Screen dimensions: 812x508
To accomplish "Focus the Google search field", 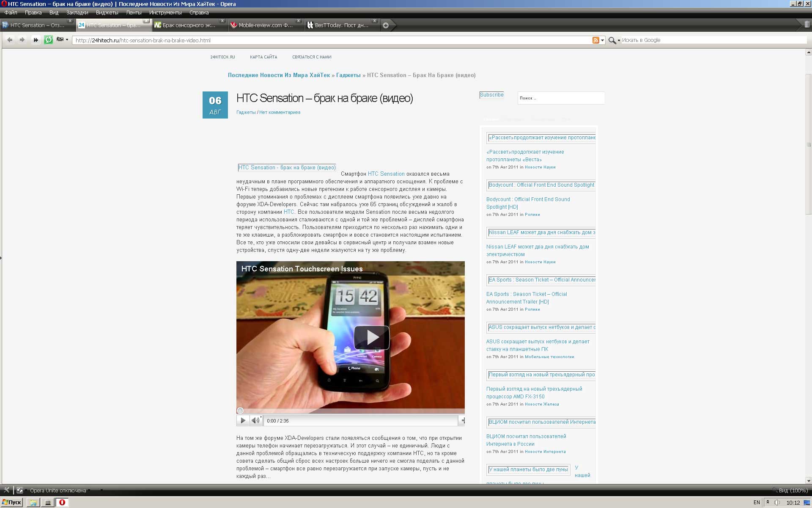I will tap(714, 40).
